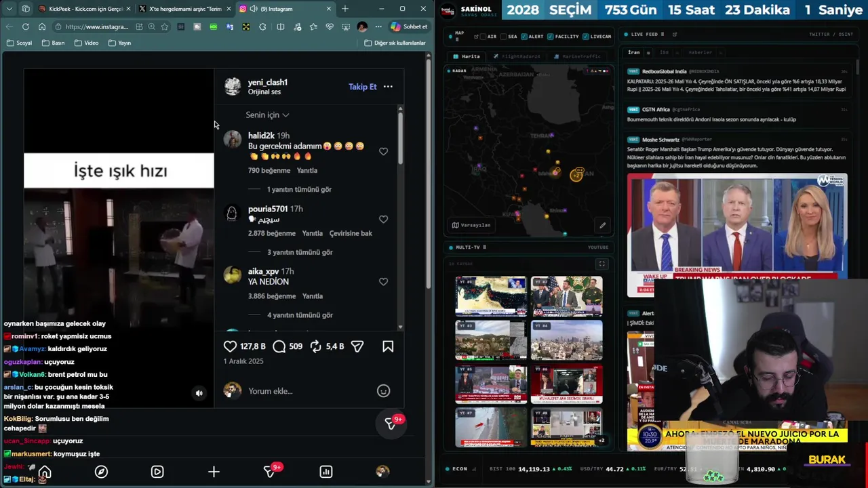Like aika_xpv's comment
The image size is (868, 488).
tap(383, 282)
